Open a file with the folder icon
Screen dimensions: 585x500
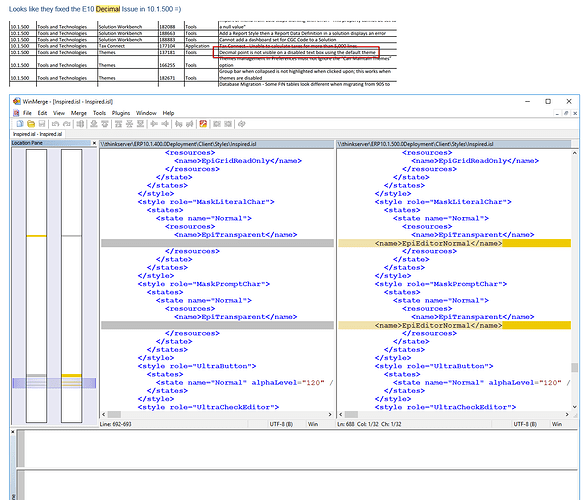click(x=31, y=124)
